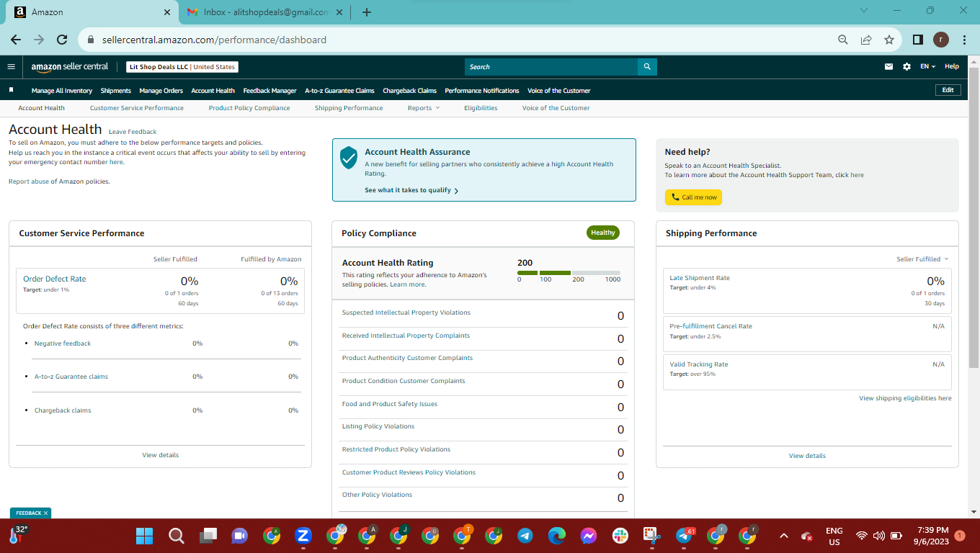Click the Healthy status badge
980x553 pixels.
603,233
